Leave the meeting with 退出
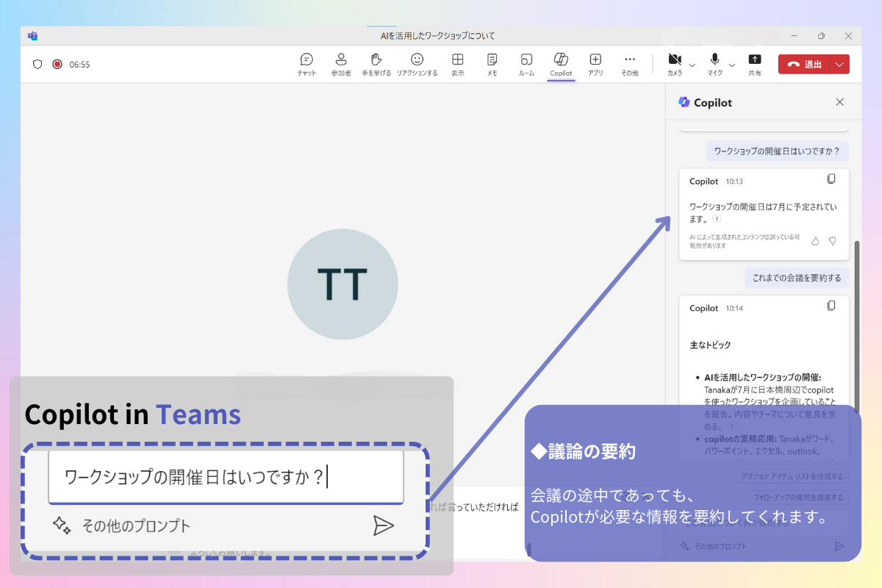This screenshot has height=588, width=882. [x=805, y=64]
